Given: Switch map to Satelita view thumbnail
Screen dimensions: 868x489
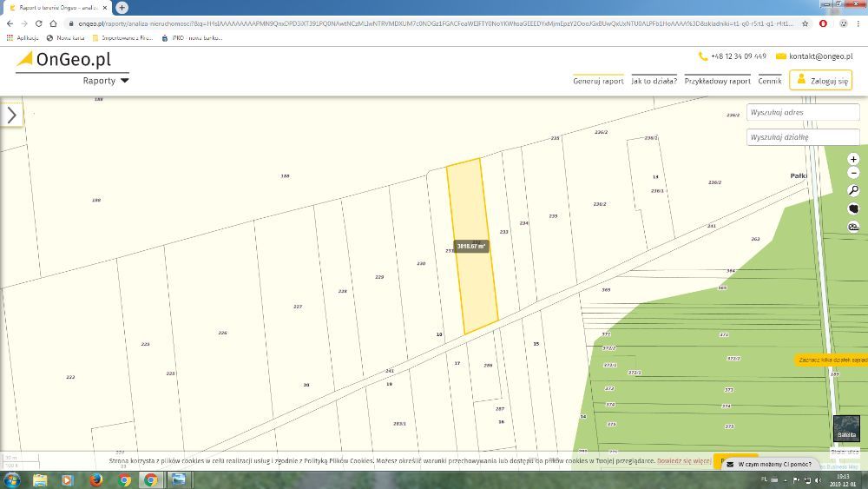Looking at the screenshot, I should click(845, 429).
